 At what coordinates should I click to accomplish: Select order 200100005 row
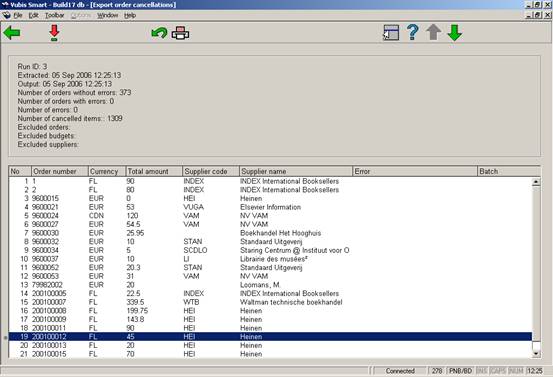pos(270,293)
